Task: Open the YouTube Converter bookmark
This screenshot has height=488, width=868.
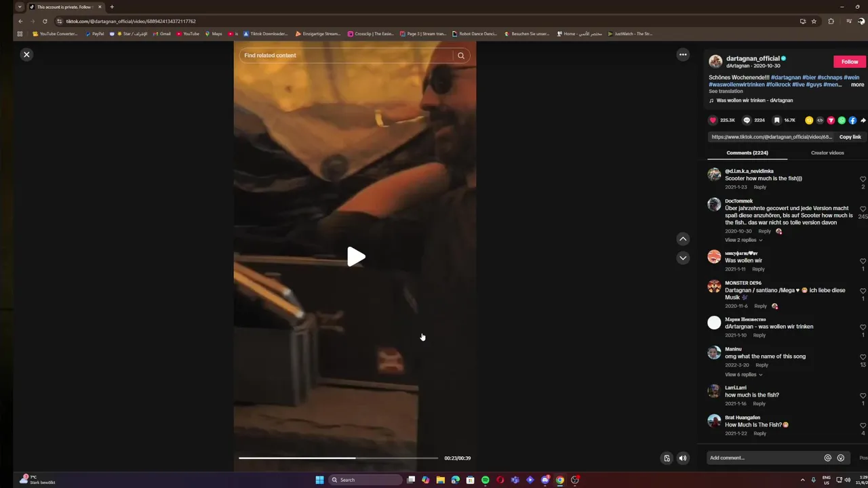Action: click(x=56, y=34)
